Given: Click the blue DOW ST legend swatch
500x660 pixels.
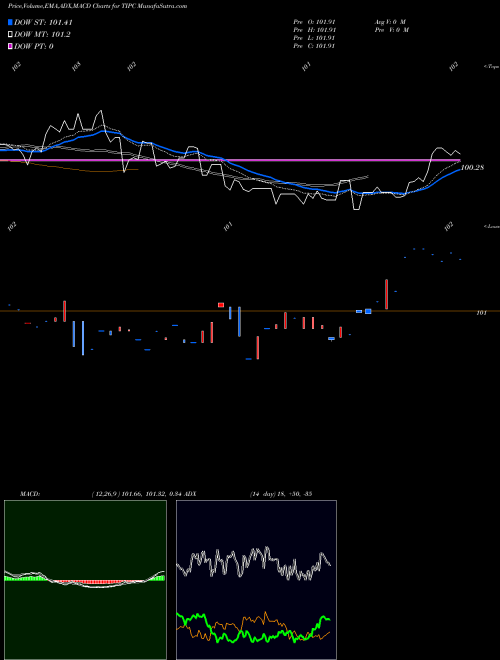Looking at the screenshot, I should (10, 22).
